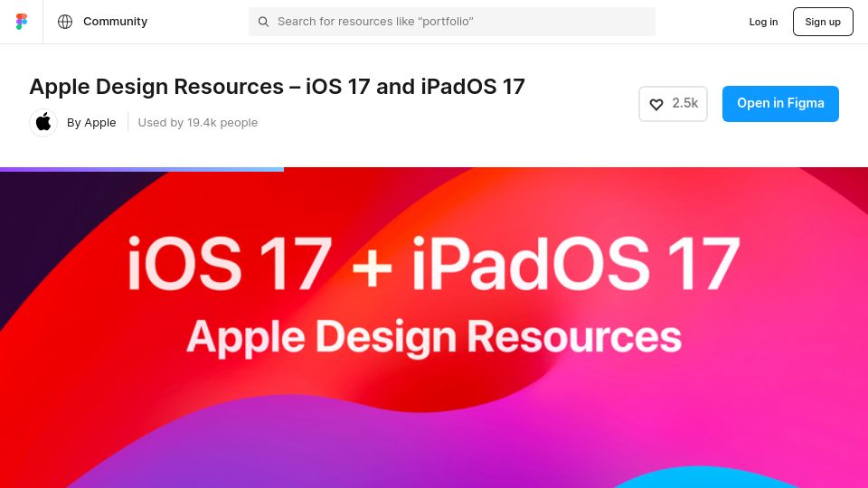Click the Sign up button
868x488 pixels.
pyautogui.click(x=823, y=22)
